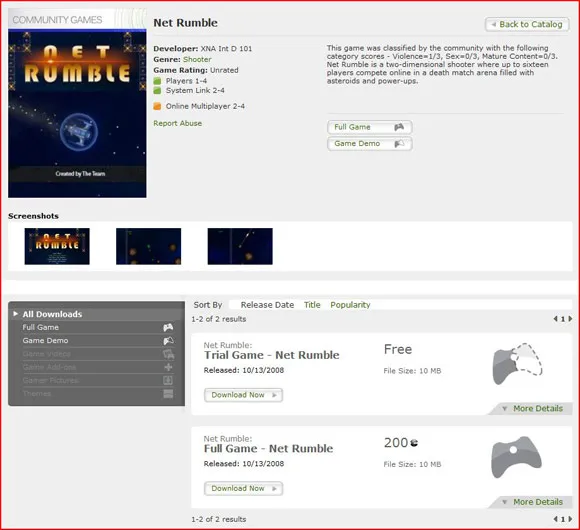Sort results by Popularity
The image size is (580, 530).
point(350,305)
